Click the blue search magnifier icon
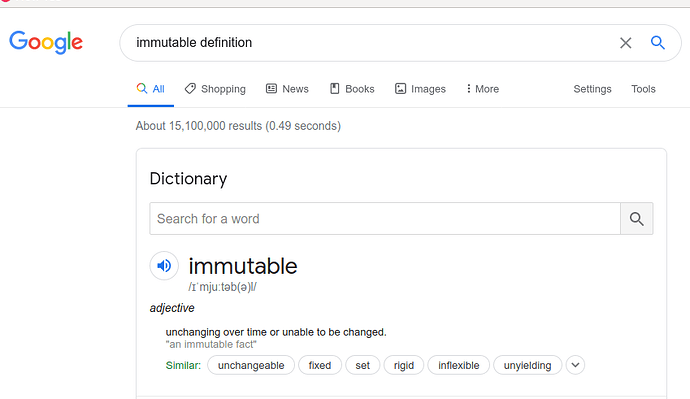Image resolution: width=690 pixels, height=399 pixels. [657, 43]
